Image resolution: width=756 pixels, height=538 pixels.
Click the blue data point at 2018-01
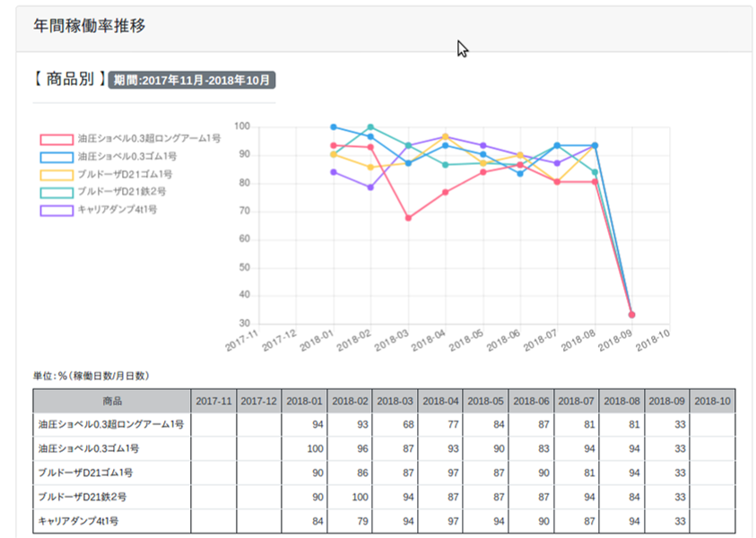pos(334,127)
